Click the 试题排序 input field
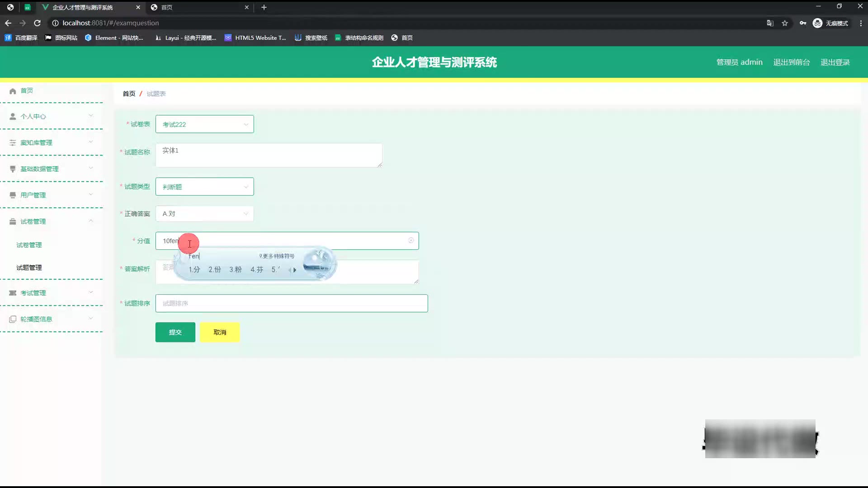The width and height of the screenshot is (868, 488). point(292,303)
